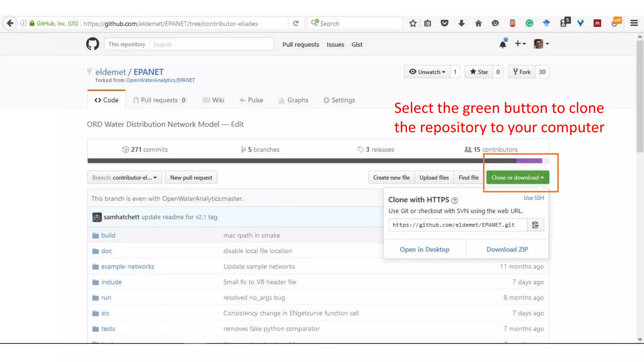Screen dimensions: 644x362
Task: Open the browser downloads arrow
Action: 461,23
